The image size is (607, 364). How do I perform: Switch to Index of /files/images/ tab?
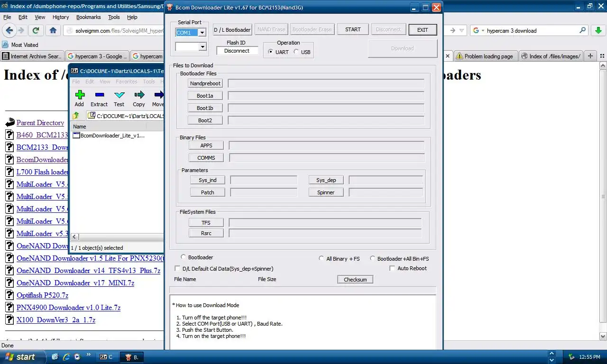551,56
